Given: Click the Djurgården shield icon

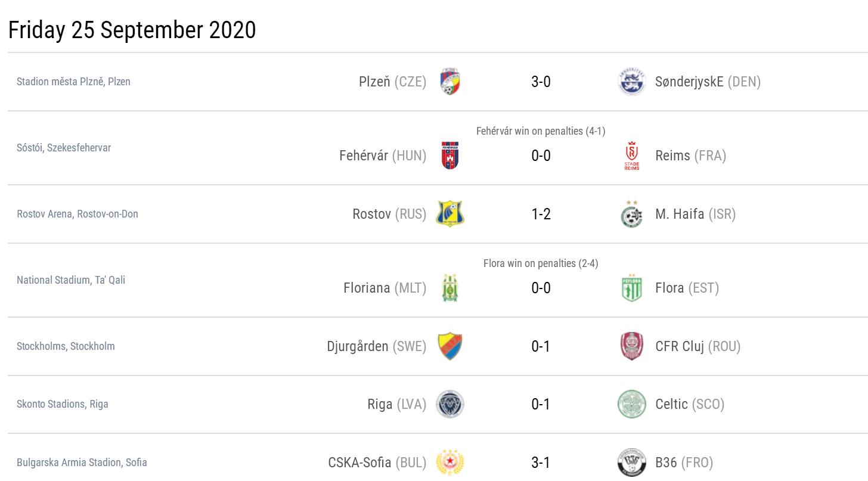Looking at the screenshot, I should tap(450, 346).
